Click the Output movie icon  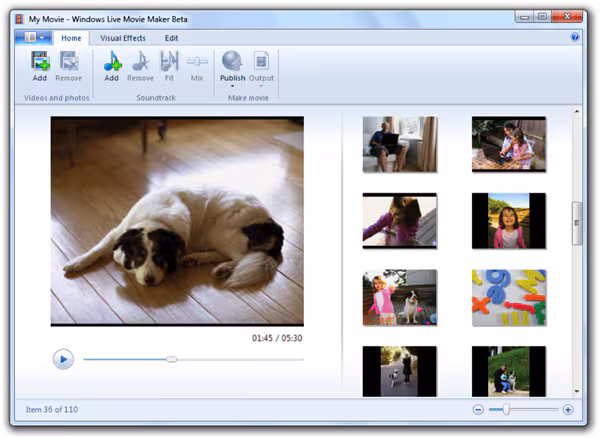pos(261,61)
